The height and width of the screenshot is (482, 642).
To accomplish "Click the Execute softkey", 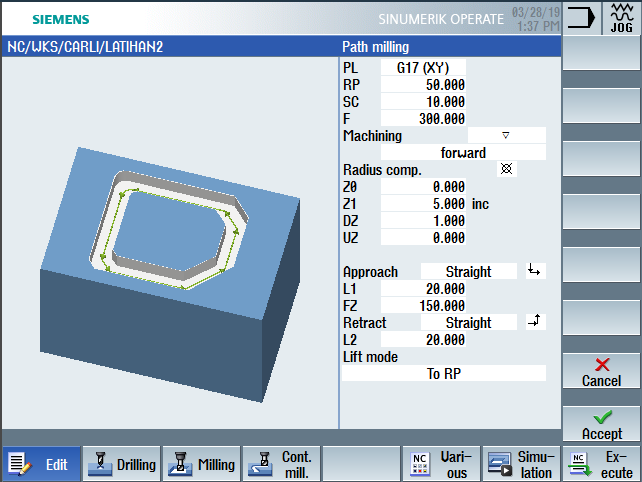I will 601,464.
